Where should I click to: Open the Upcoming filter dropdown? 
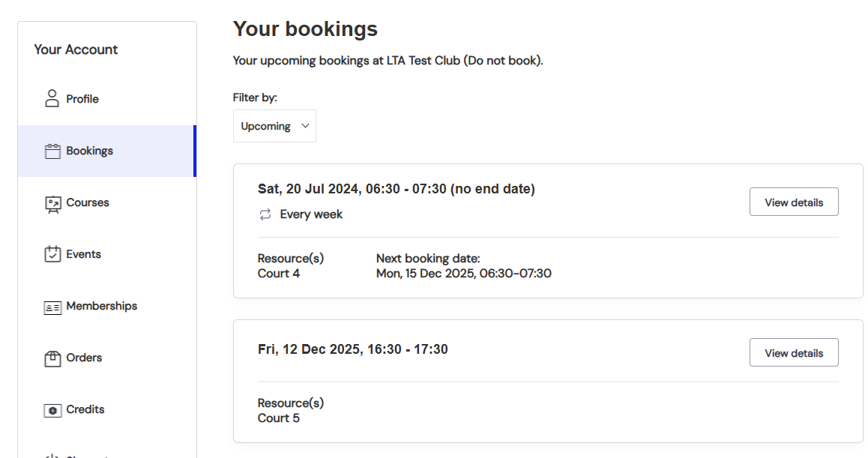coord(266,126)
